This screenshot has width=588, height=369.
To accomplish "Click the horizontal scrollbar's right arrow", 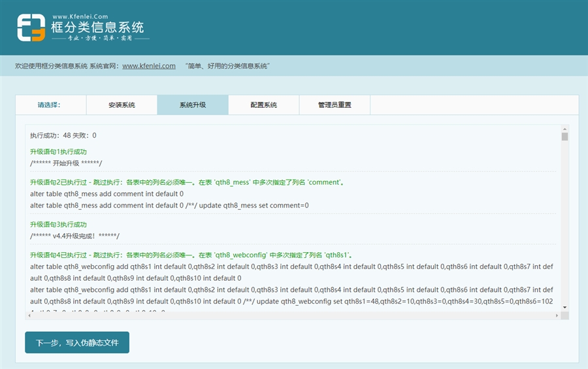I will (x=556, y=315).
